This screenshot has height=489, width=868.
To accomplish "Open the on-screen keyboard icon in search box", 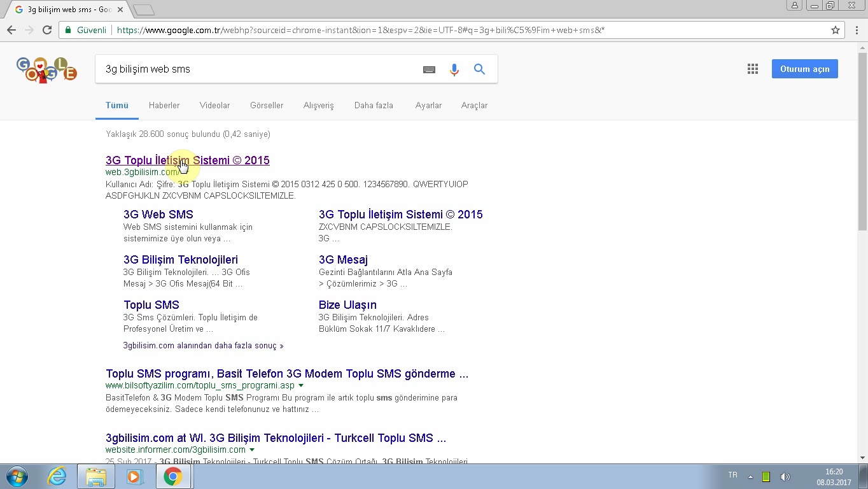I will [429, 69].
